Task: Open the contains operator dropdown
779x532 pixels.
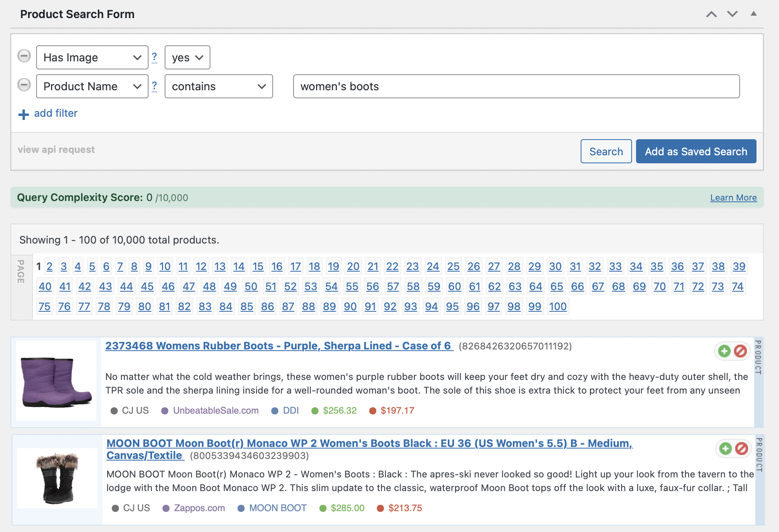Action: click(218, 86)
